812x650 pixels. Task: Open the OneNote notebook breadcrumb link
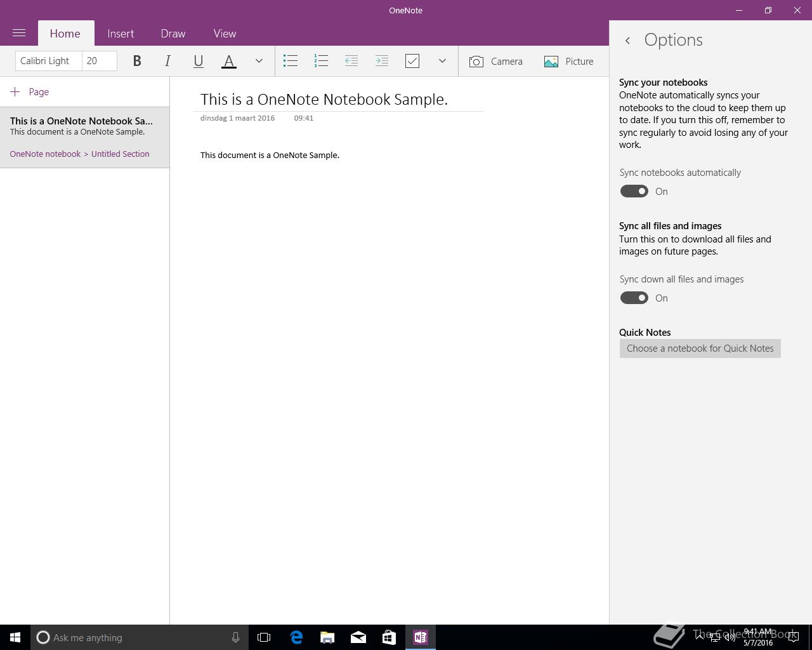[x=45, y=154]
